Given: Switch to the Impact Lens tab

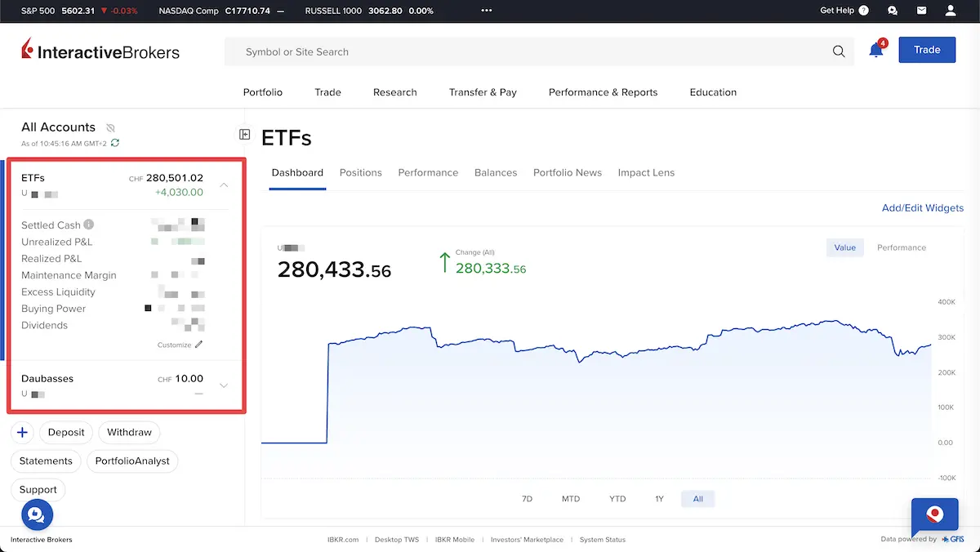Looking at the screenshot, I should coord(646,173).
